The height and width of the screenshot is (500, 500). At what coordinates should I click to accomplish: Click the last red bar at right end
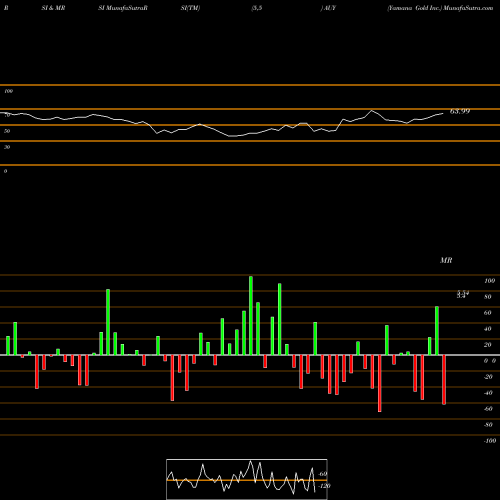(444, 380)
